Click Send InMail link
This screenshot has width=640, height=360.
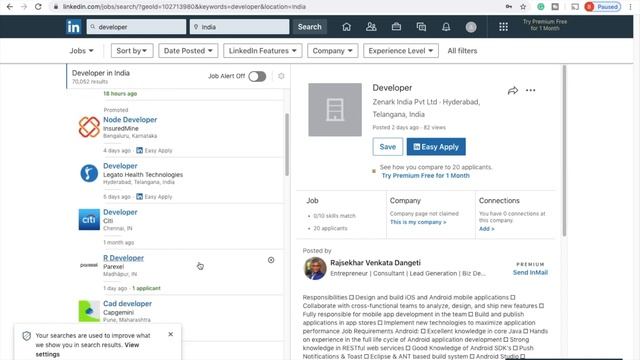coord(530,272)
